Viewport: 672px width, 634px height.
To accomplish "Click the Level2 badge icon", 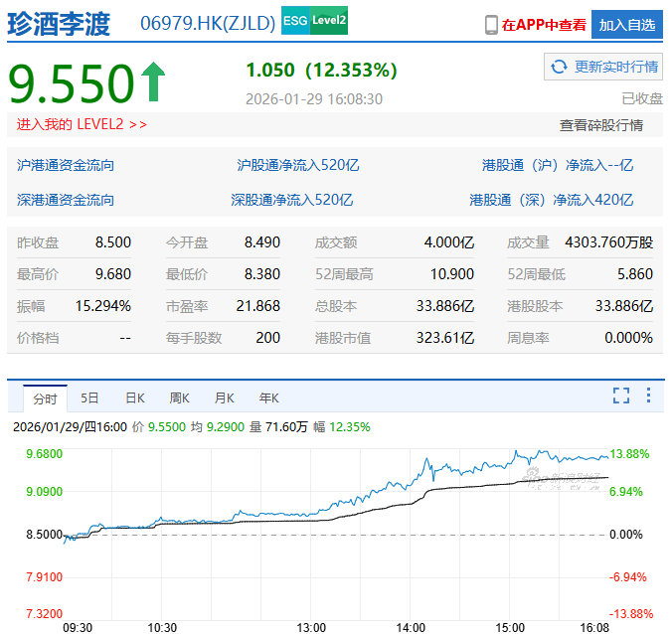I will click(x=328, y=21).
